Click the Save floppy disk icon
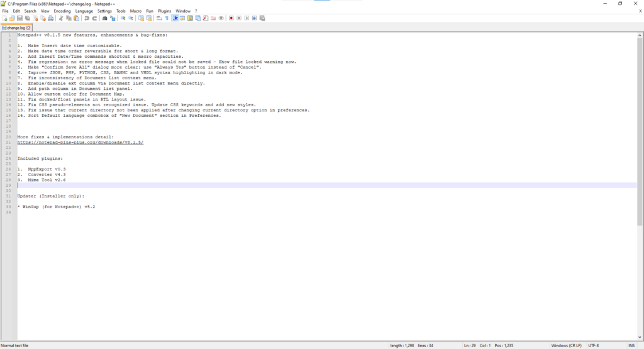This screenshot has width=644, height=349. pyautogui.click(x=19, y=18)
